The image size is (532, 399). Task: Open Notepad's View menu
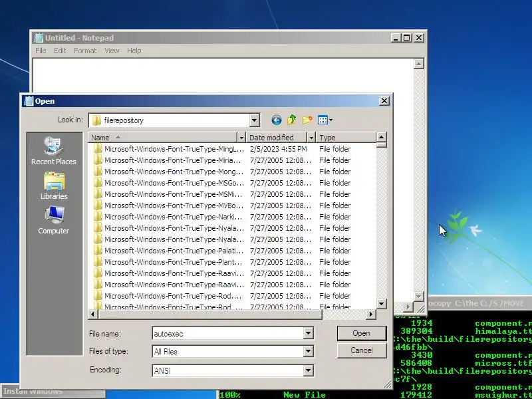click(112, 51)
